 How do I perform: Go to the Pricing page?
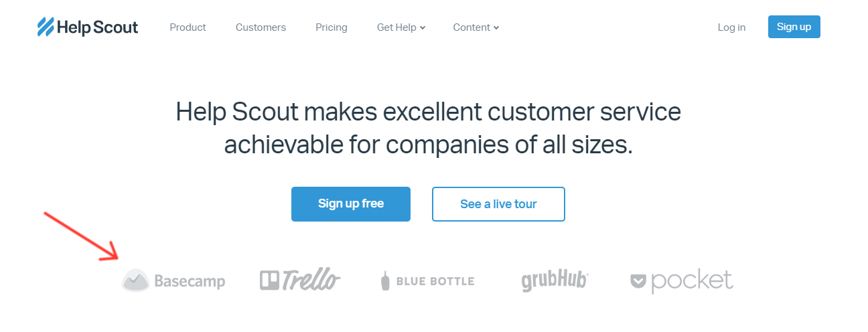pyautogui.click(x=332, y=27)
